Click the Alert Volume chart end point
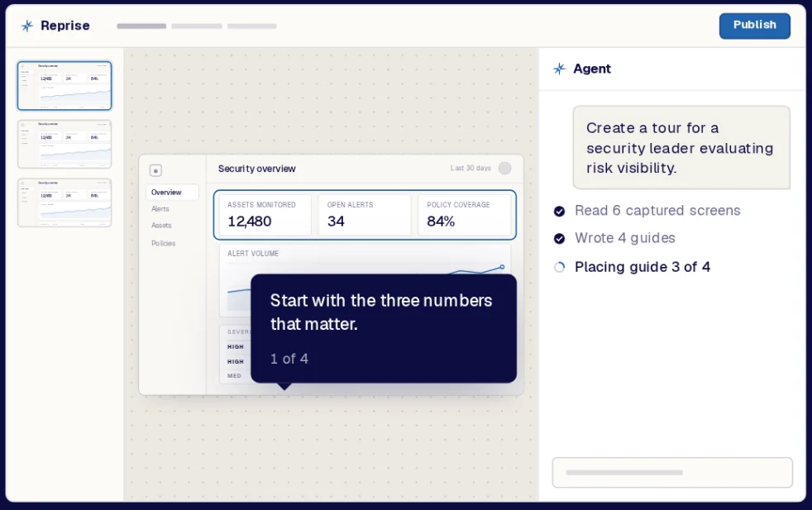Viewport: 812px width, 510px height. click(x=502, y=267)
